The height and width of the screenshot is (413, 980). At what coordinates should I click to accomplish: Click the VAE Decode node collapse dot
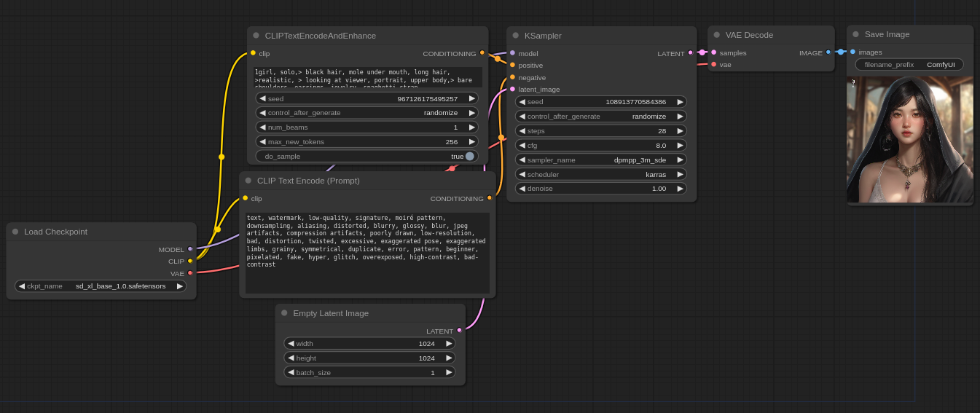click(716, 35)
